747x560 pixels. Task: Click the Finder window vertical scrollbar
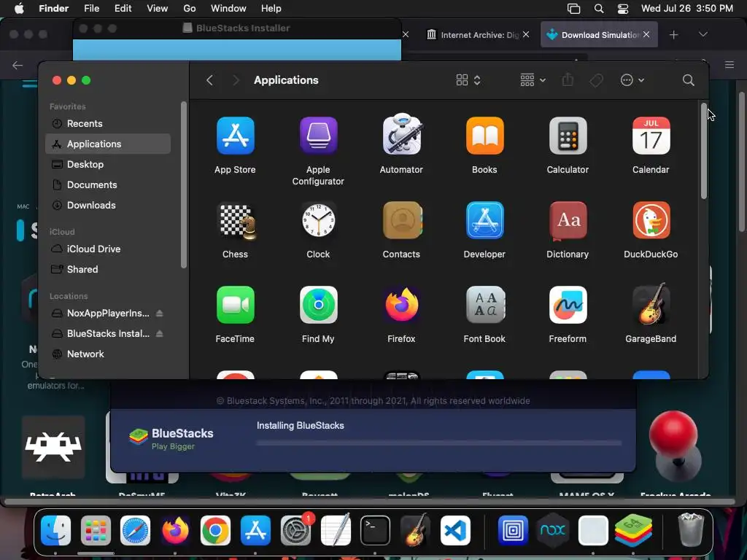[x=704, y=151]
